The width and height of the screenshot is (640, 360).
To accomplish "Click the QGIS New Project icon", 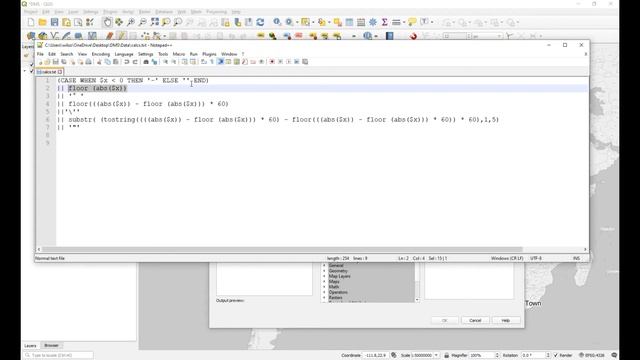I will (31, 22).
